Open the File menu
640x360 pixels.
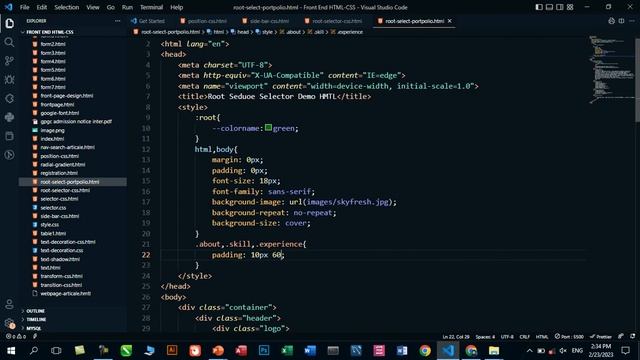(x=24, y=7)
